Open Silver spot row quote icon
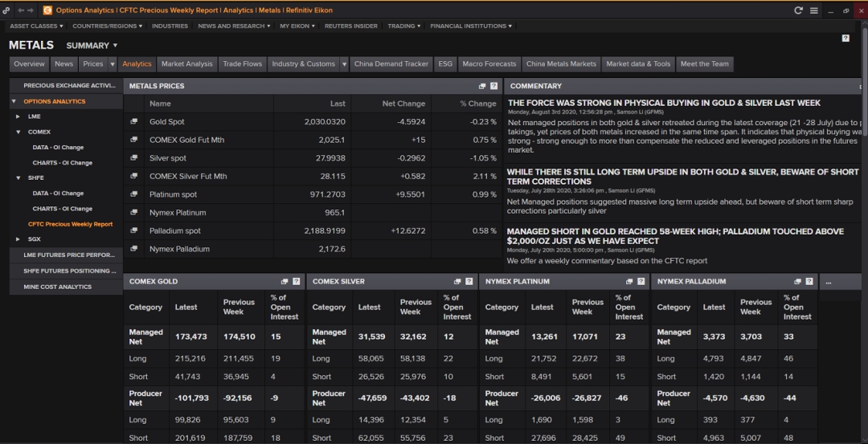This screenshot has height=444, width=868. 133,157
